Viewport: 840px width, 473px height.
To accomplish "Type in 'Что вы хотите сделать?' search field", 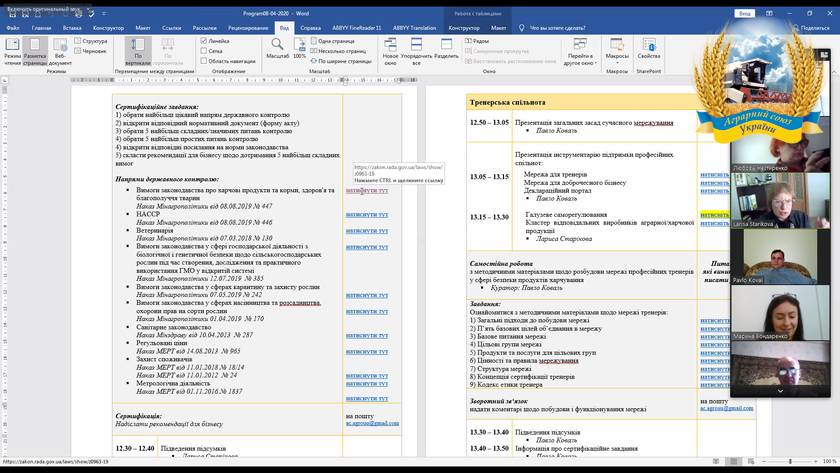I will [558, 28].
